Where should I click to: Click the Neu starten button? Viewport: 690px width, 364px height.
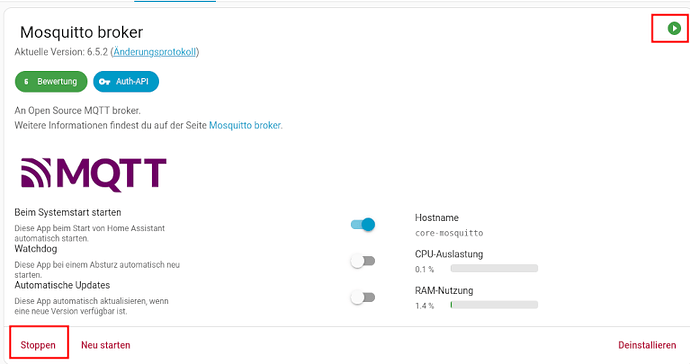[x=106, y=345]
